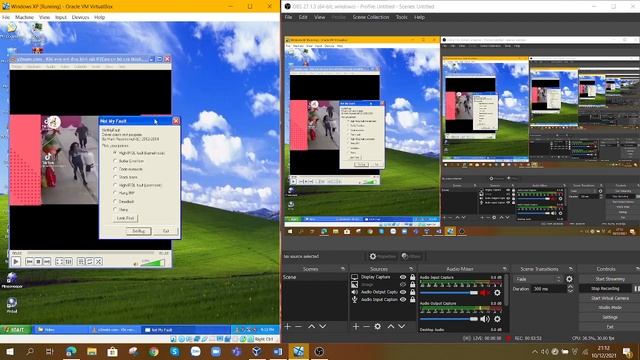640x360 pixels.
Task: Click Stop Recording button
Action: [x=605, y=289]
